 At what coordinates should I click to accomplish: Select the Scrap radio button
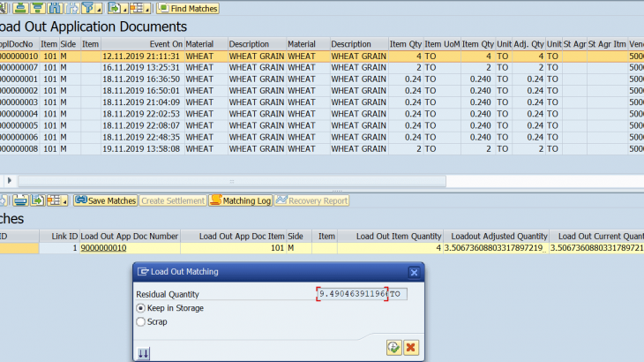click(x=141, y=321)
